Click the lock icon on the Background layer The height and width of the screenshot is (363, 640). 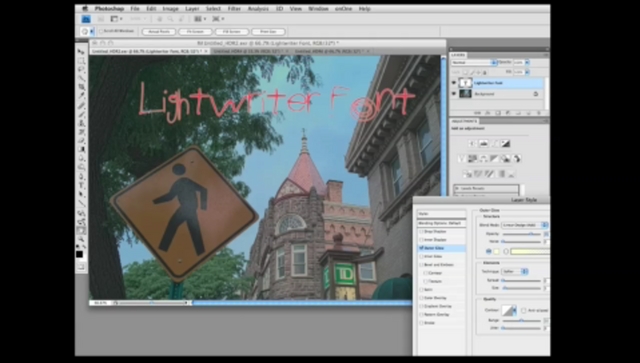(x=536, y=94)
